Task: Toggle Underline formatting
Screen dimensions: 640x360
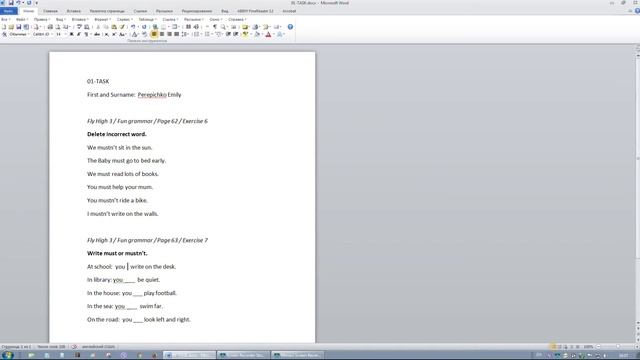Action: pos(86,34)
